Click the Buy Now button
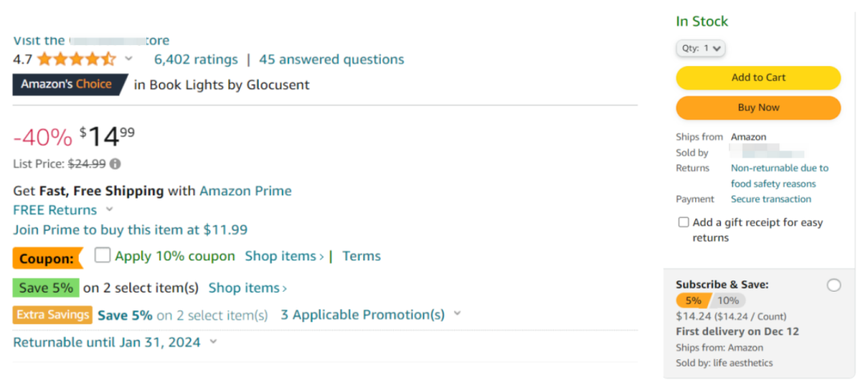The height and width of the screenshot is (385, 868). pyautogui.click(x=759, y=108)
